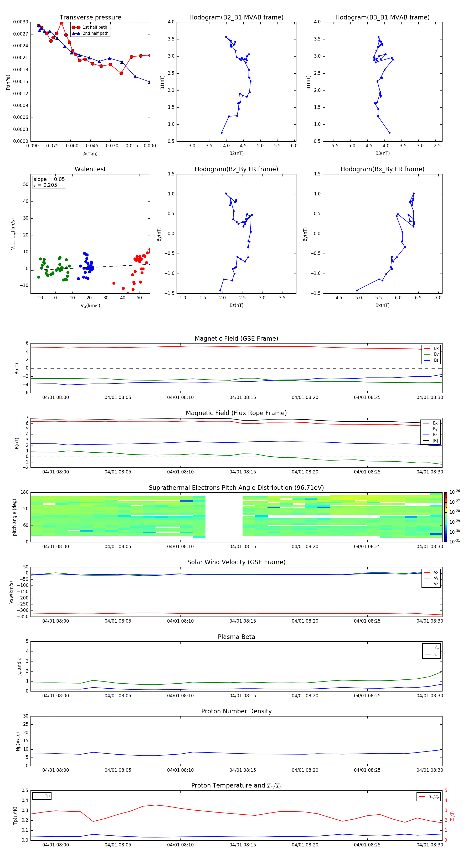Click the "slope = 0.05" annotation

[x=49, y=179]
